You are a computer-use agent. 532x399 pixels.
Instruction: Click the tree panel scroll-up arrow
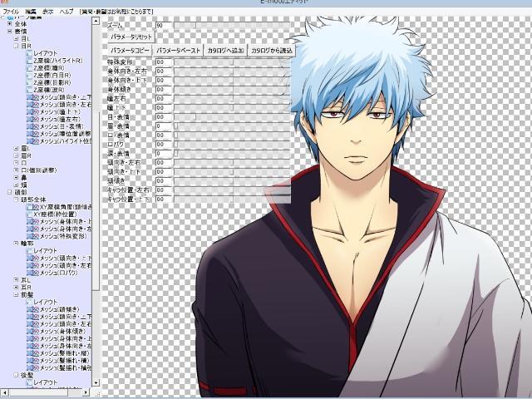click(x=96, y=21)
